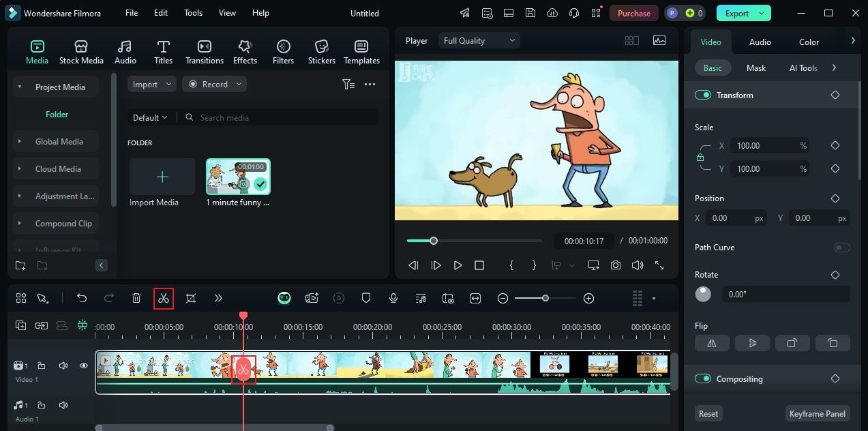Click the three-dot more options icon in media panel
The width and height of the screenshot is (868, 431).
pos(370,85)
